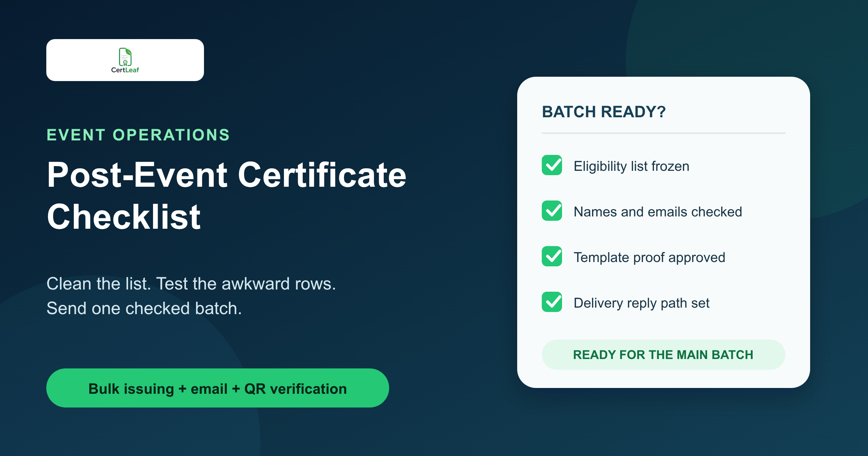Click the Names and emails checked label
868x456 pixels.
658,212
